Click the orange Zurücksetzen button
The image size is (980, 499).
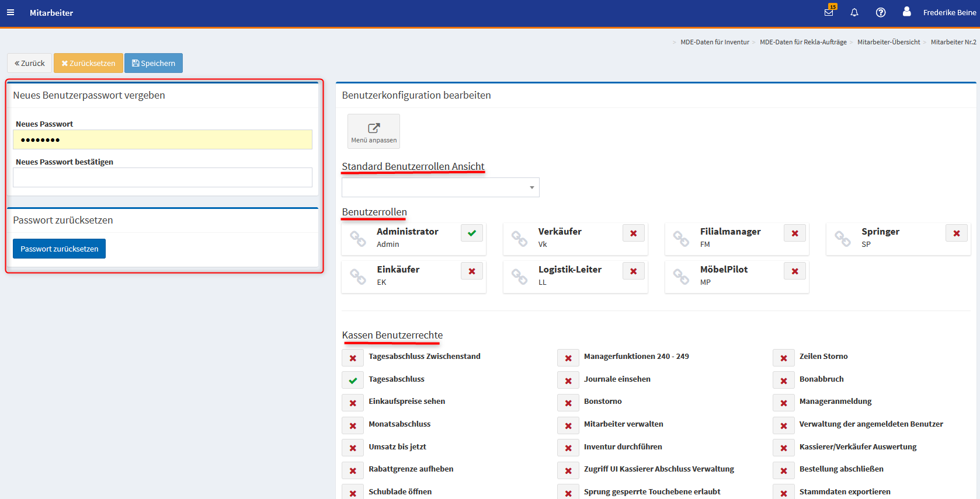click(88, 63)
